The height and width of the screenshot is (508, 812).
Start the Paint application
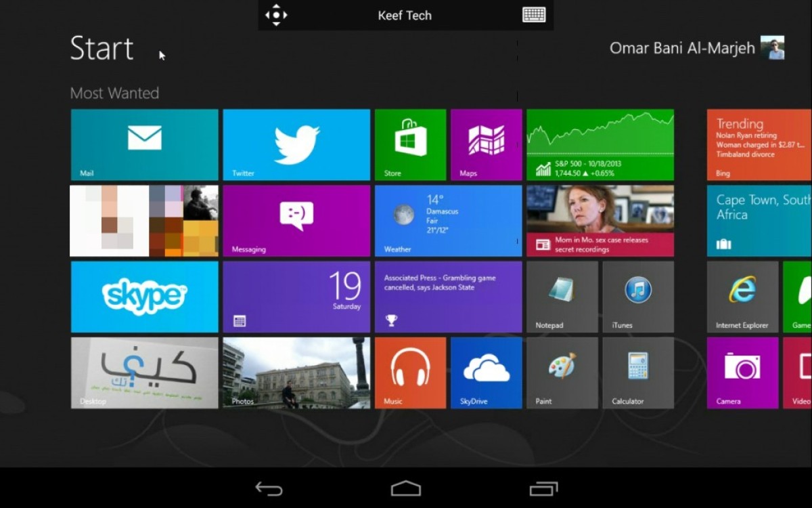coord(562,373)
